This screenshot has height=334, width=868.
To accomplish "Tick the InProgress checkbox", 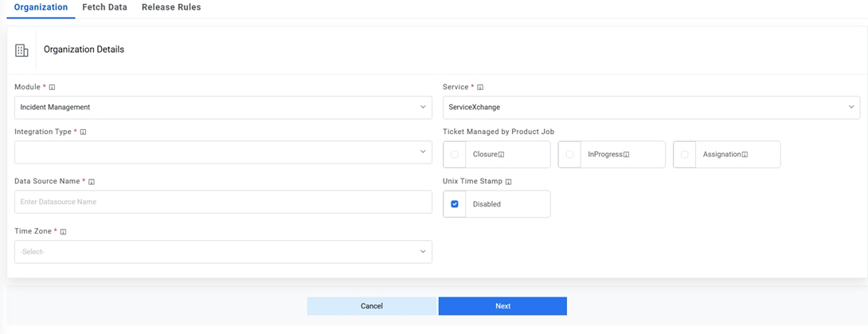I will click(569, 155).
